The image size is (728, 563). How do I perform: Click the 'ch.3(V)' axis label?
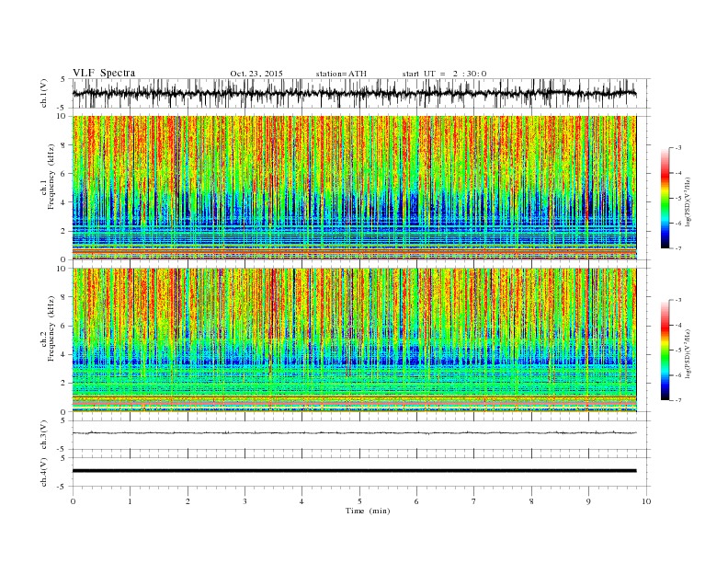[44, 435]
